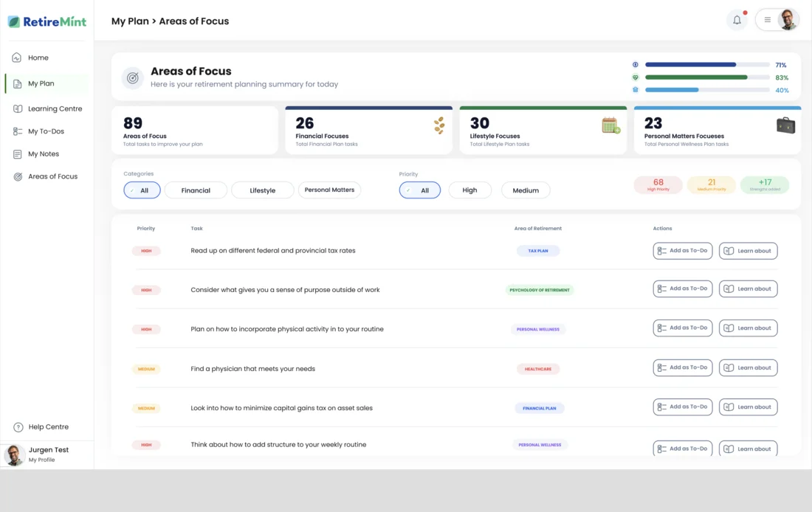Open the hamburger menu next to avatar
Viewport: 812px width, 512px height.
coord(768,20)
